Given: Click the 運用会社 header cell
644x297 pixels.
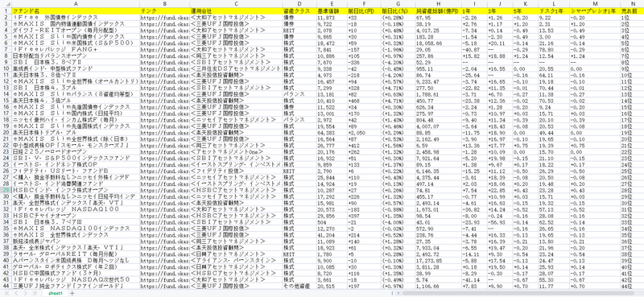Looking at the screenshot, I should click(236, 10).
